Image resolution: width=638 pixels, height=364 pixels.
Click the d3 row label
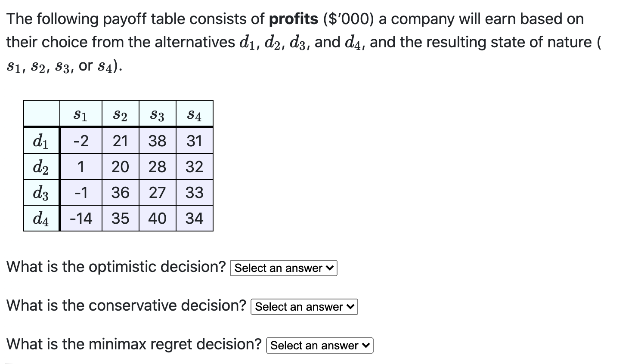[41, 192]
